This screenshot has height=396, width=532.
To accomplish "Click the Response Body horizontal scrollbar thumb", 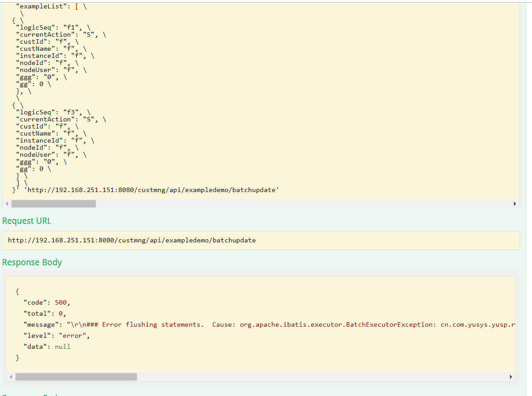I will [x=76, y=377].
